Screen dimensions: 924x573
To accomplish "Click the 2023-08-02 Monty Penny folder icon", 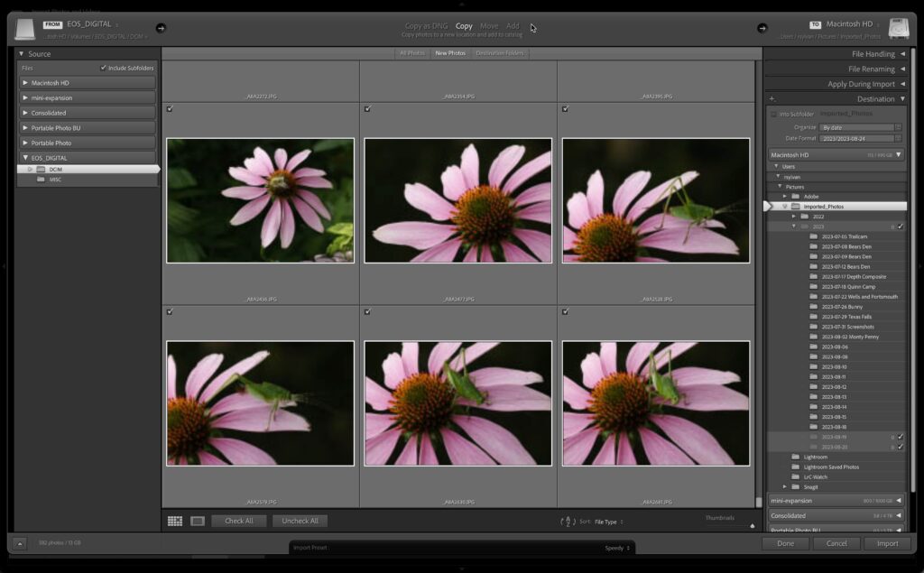I will 814,337.
